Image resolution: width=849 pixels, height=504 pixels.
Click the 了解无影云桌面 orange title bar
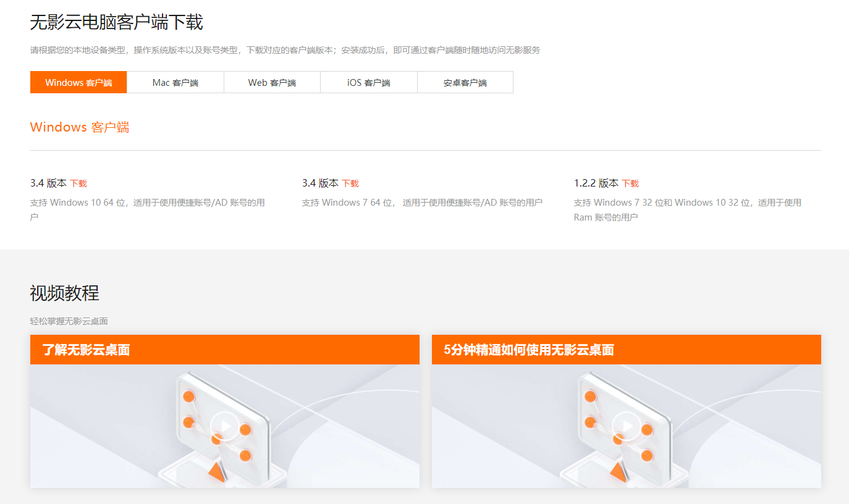[x=225, y=350]
